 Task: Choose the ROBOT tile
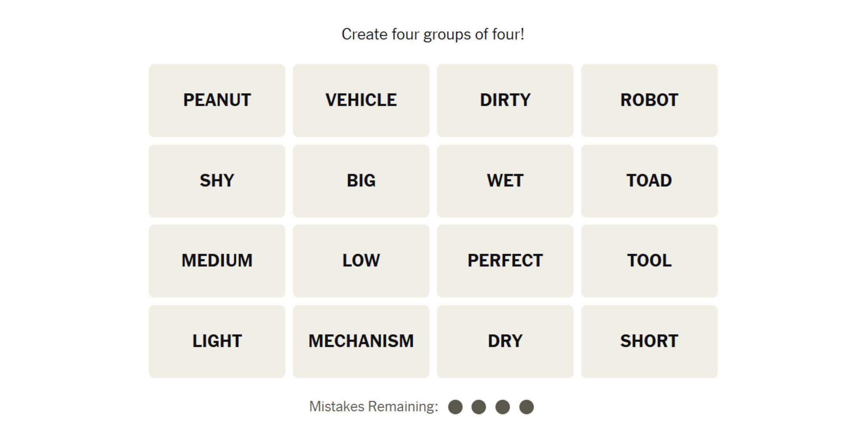tap(649, 100)
